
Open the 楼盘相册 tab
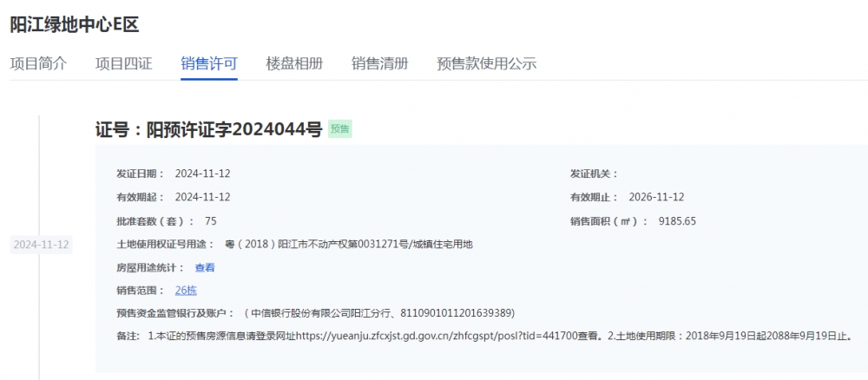pos(294,63)
